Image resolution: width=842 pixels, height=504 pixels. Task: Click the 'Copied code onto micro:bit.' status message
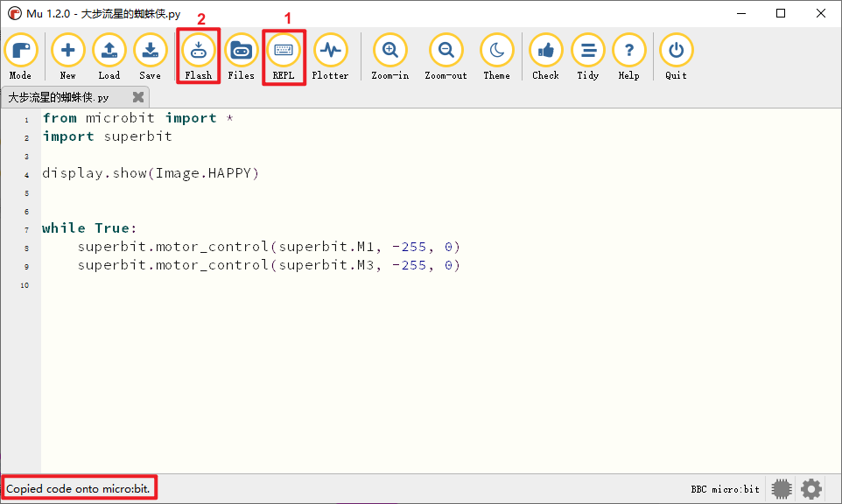click(x=78, y=489)
